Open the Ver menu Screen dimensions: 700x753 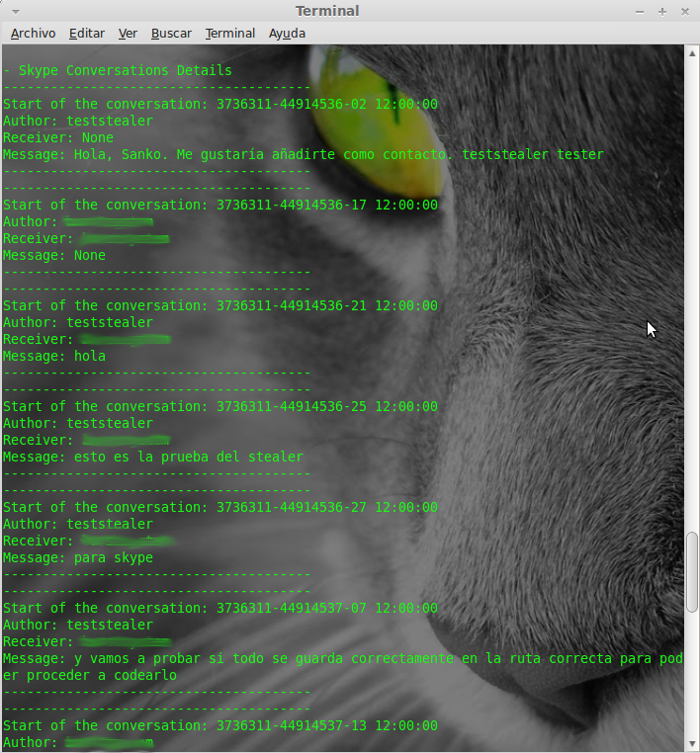tap(128, 34)
